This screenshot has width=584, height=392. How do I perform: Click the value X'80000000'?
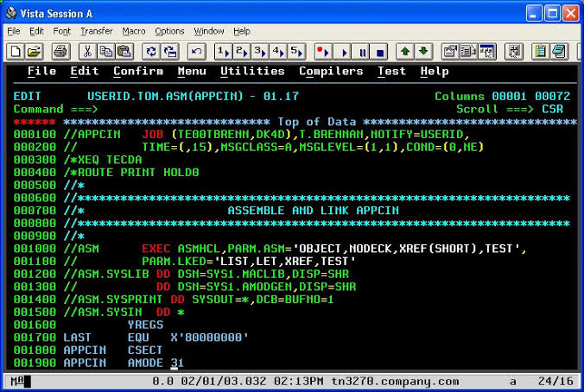pyautogui.click(x=210, y=338)
